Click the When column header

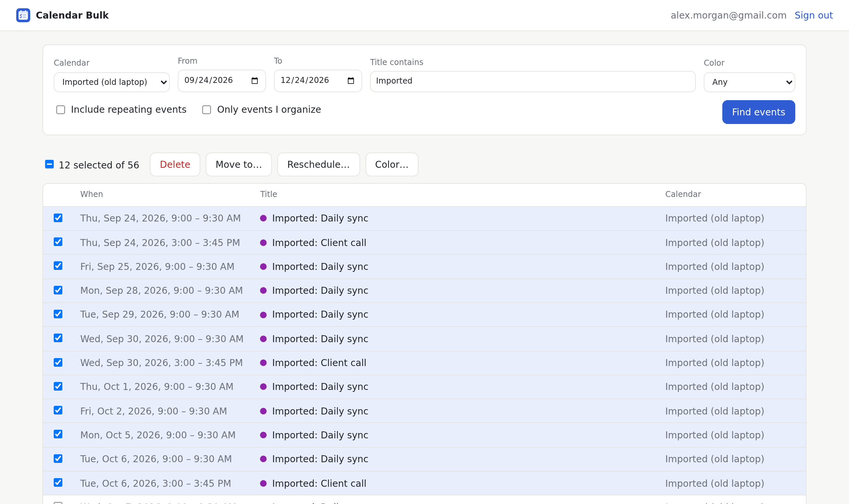pyautogui.click(x=92, y=194)
